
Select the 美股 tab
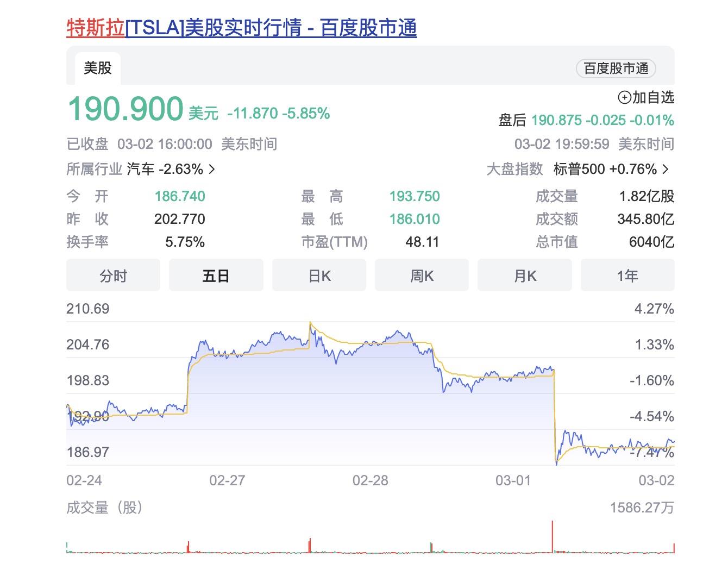98,68
